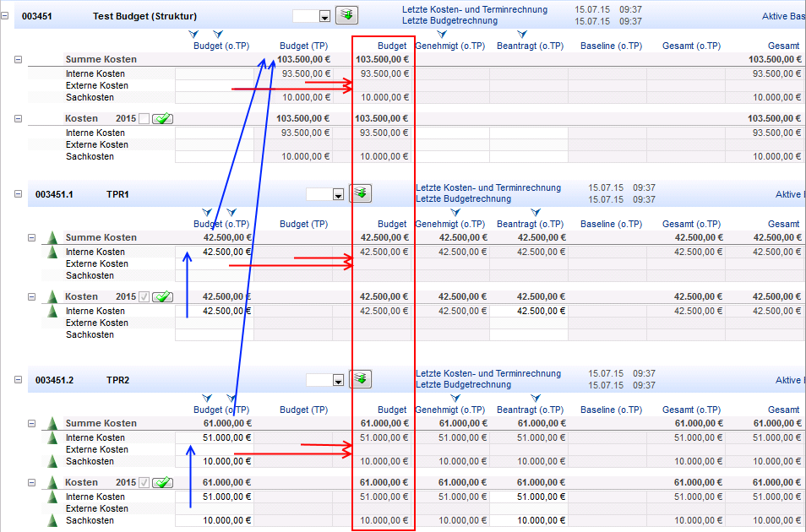Click arrow marker above Beantragt (o.TP) in TPR2 block

536,398
